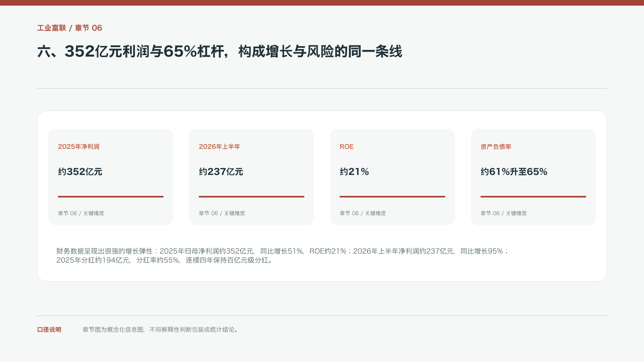The width and height of the screenshot is (644, 362).
Task: Click the footer 章节 06 / 关键维度 under 约21%
Action: point(363,213)
